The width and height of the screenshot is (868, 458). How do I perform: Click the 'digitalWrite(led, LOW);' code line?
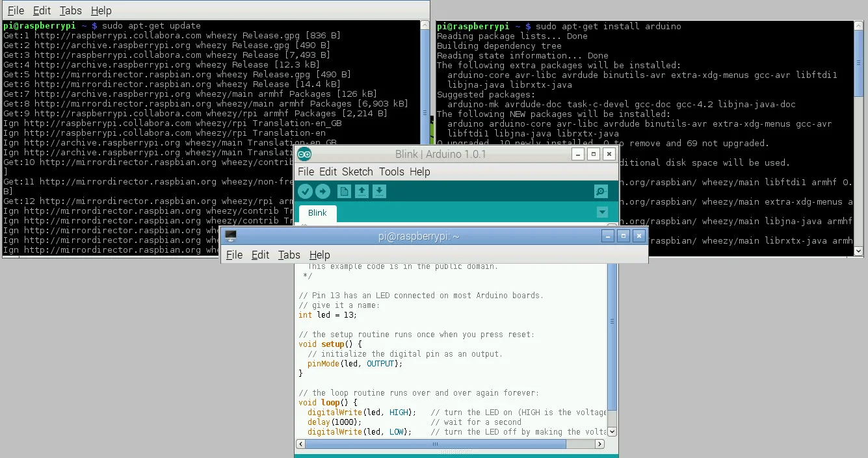tap(360, 432)
